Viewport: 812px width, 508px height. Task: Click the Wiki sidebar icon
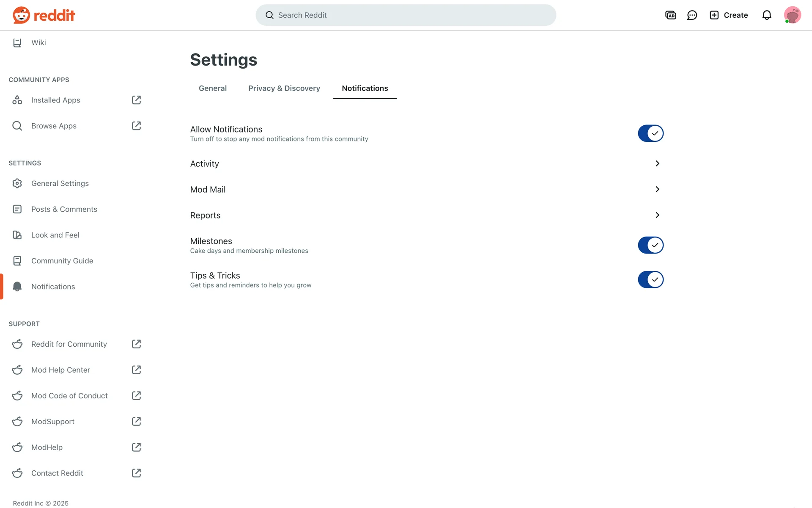[17, 43]
